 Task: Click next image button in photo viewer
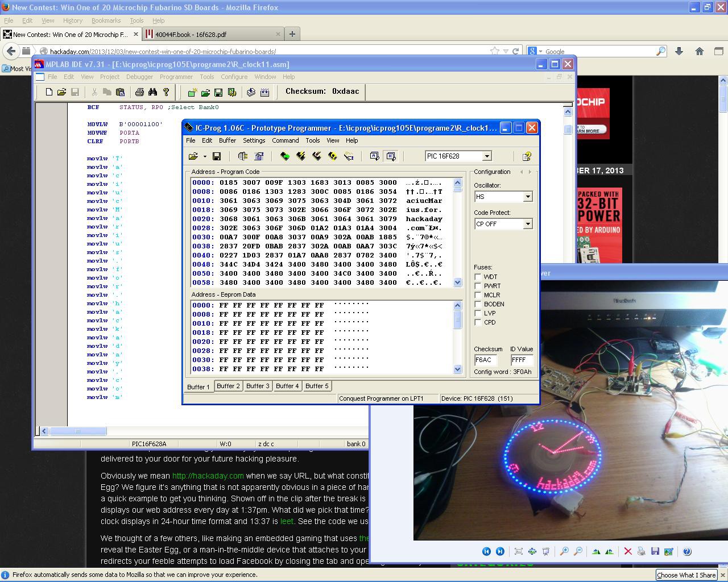(x=500, y=551)
